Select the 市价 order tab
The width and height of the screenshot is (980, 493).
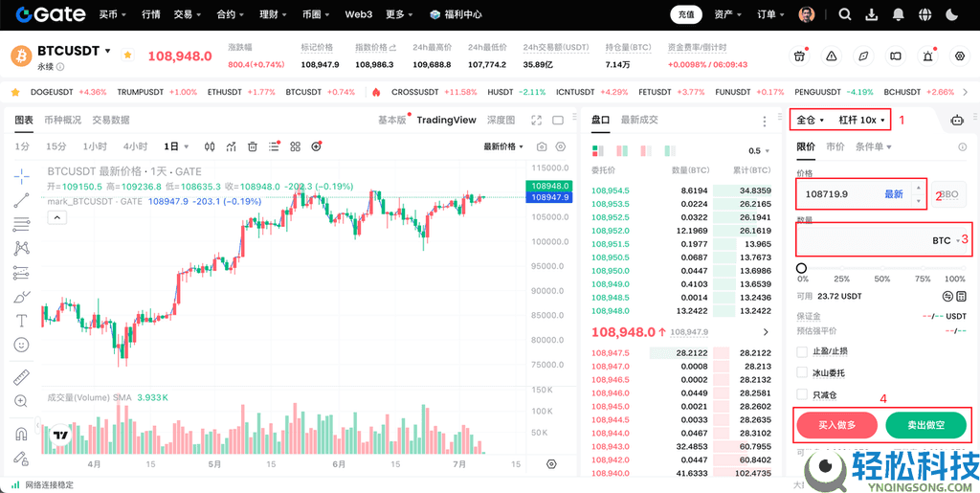(x=835, y=146)
